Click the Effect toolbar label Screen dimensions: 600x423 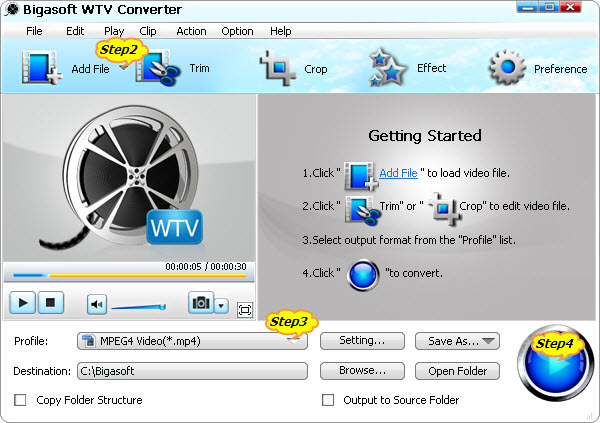click(432, 68)
